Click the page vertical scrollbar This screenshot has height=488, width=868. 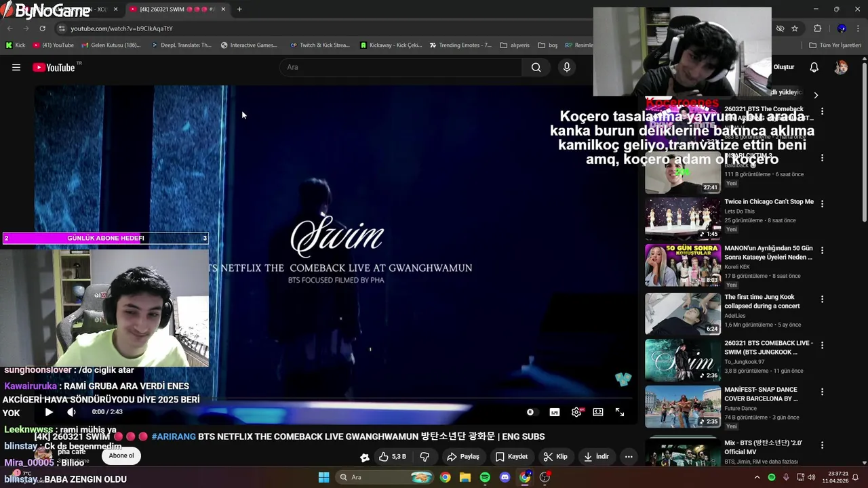pyautogui.click(x=865, y=141)
